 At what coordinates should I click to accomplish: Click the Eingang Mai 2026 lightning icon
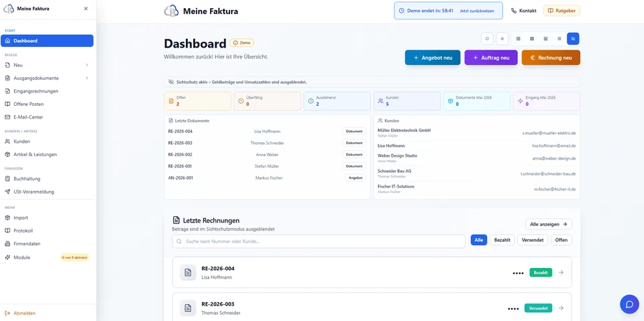[521, 101]
